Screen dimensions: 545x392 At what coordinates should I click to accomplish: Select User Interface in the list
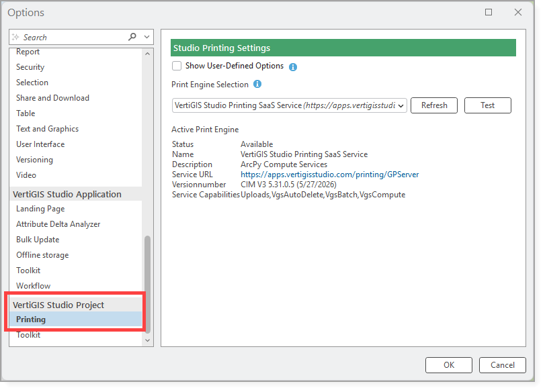(40, 144)
